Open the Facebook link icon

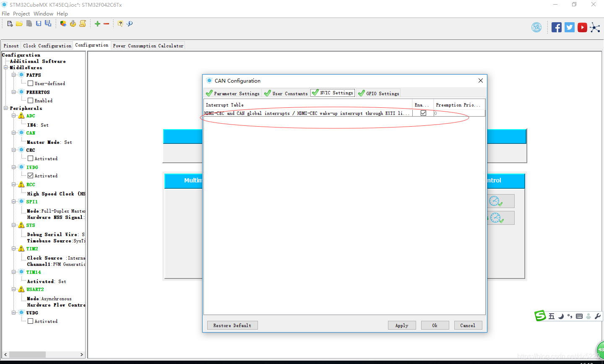(x=557, y=27)
